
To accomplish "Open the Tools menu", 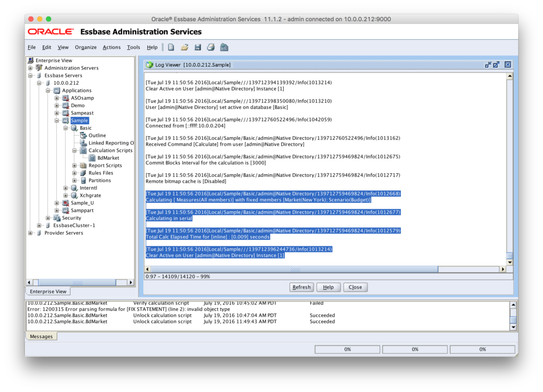I will [x=133, y=47].
